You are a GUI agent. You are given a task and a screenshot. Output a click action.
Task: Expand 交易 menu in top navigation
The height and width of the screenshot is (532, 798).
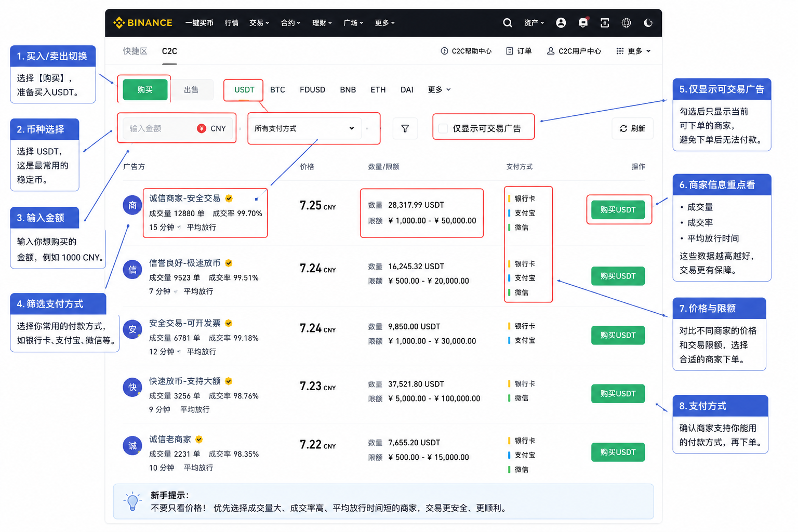[259, 23]
